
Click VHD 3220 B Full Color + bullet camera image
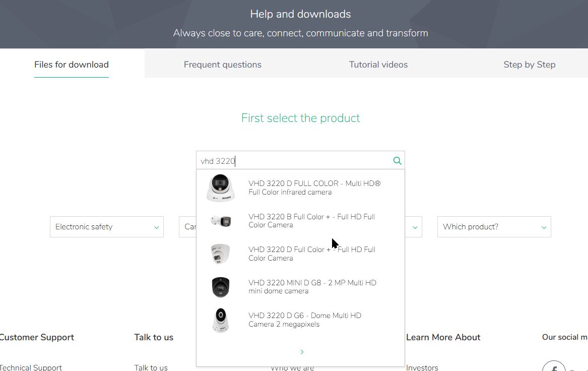221,221
